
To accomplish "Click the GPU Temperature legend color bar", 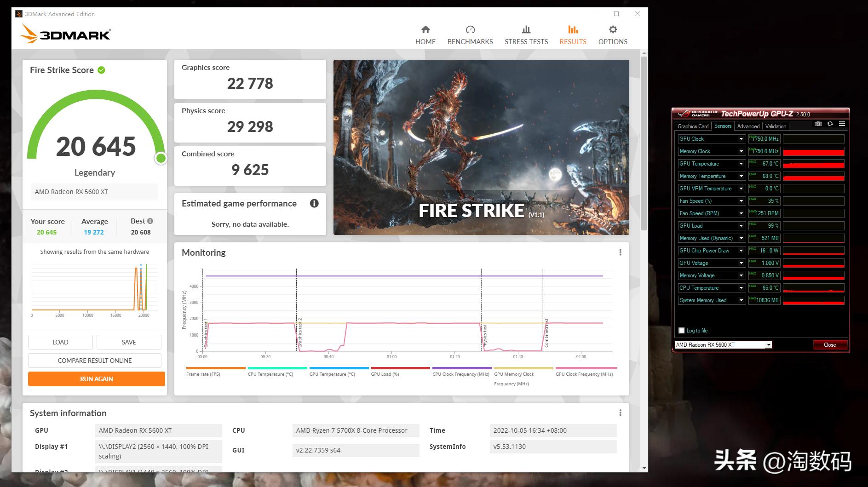I will 339,368.
